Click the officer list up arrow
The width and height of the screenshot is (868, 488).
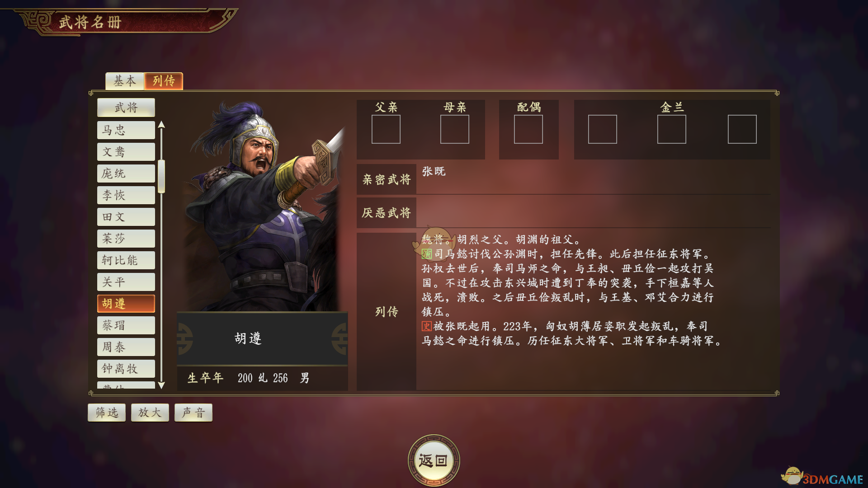tap(161, 125)
